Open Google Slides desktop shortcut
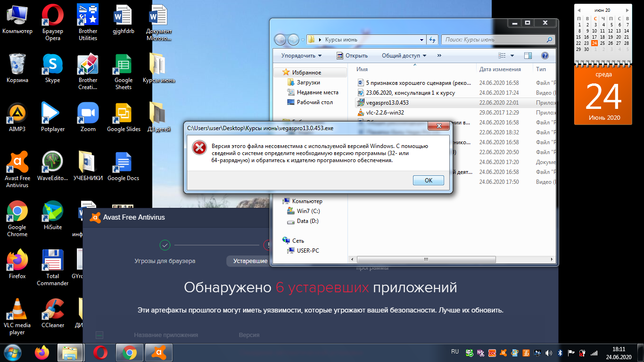The width and height of the screenshot is (644, 362). click(x=124, y=117)
